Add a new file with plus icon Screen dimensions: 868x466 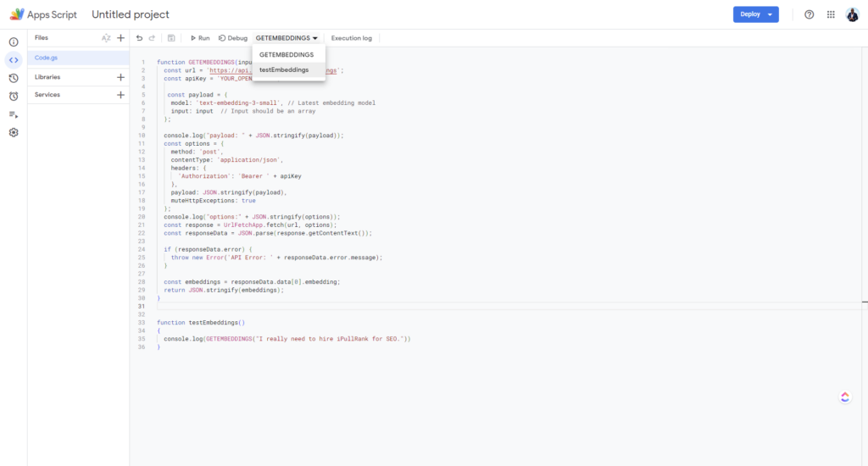click(120, 38)
